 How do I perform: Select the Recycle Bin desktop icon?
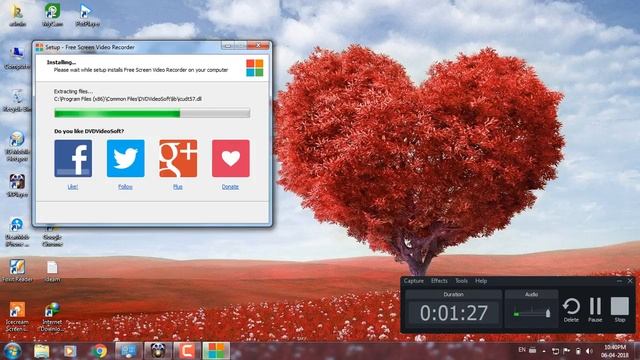coord(17,101)
